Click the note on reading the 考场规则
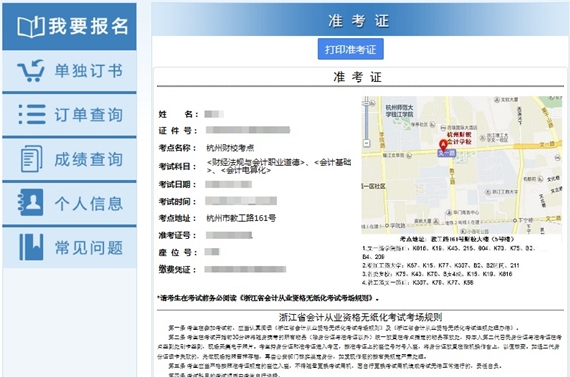 click(268, 298)
